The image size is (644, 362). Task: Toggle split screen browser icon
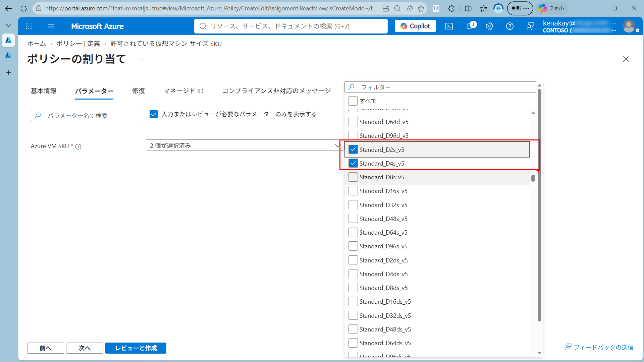coord(468,8)
